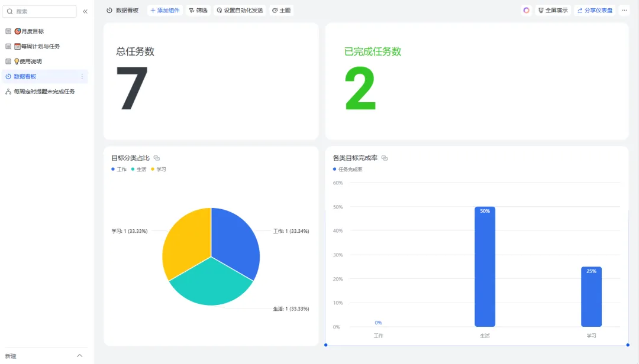639x364 pixels.
Task: Collapse the sidebar with double-chevron icon
Action: 85,11
